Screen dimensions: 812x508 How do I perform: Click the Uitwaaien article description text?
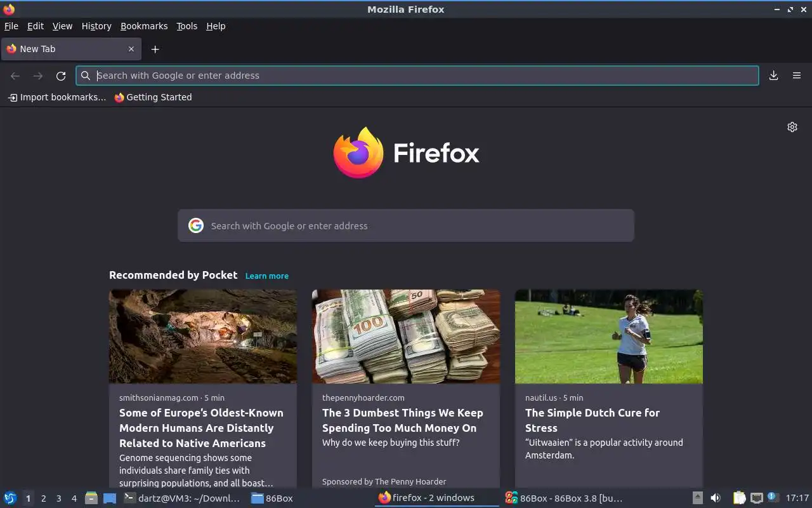(604, 449)
